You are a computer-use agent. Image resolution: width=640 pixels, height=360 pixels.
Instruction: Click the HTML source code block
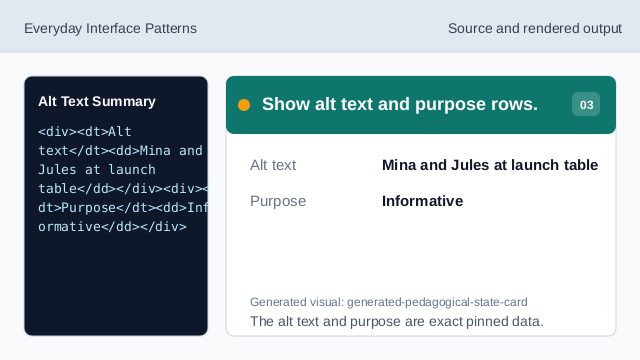[123, 179]
